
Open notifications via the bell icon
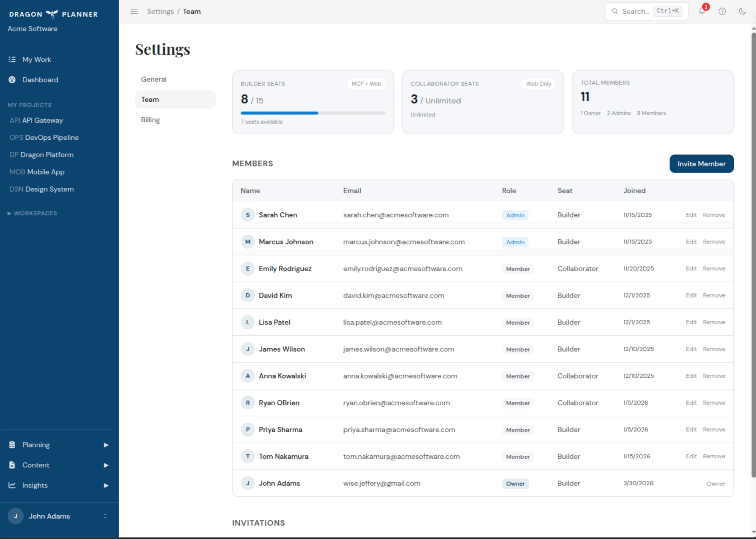click(x=702, y=11)
